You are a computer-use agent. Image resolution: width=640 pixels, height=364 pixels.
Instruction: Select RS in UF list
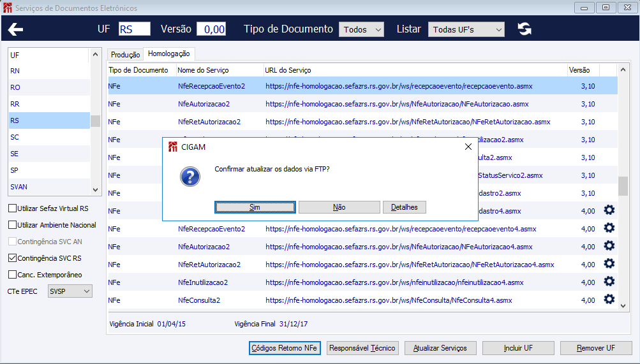pyautogui.click(x=49, y=120)
